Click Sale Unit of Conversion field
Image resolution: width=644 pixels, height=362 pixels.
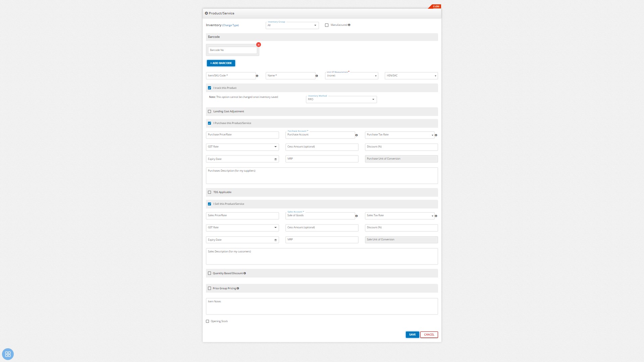401,240
